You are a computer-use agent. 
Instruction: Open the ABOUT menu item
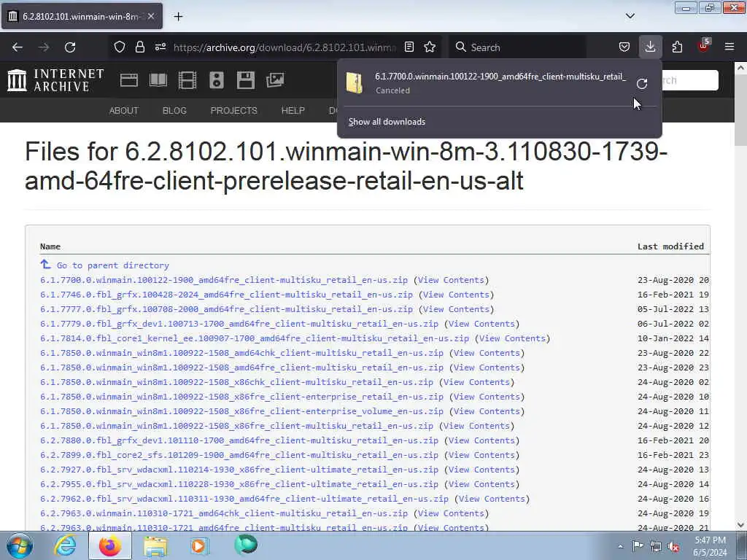point(124,111)
